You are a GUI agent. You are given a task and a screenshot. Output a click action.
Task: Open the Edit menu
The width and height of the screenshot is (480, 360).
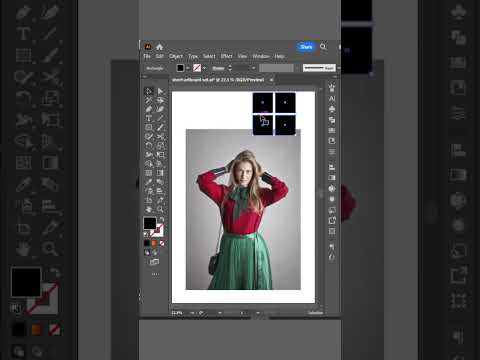(x=160, y=56)
